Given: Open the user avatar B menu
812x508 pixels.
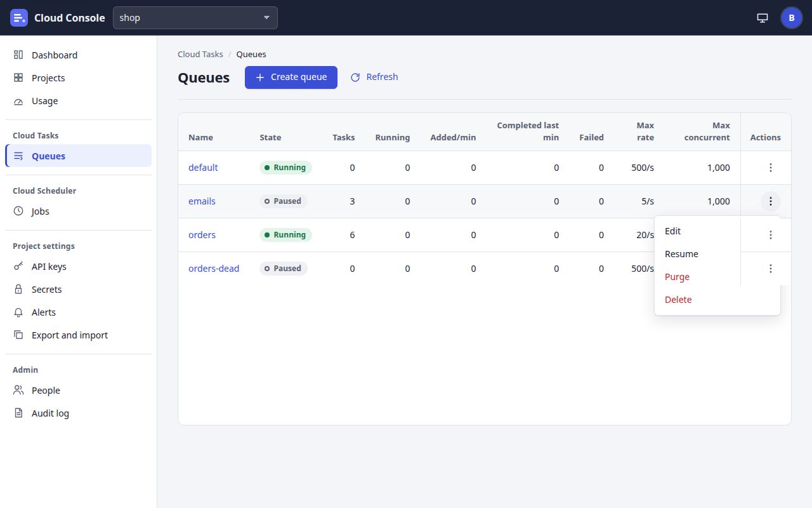Looking at the screenshot, I should [792, 18].
